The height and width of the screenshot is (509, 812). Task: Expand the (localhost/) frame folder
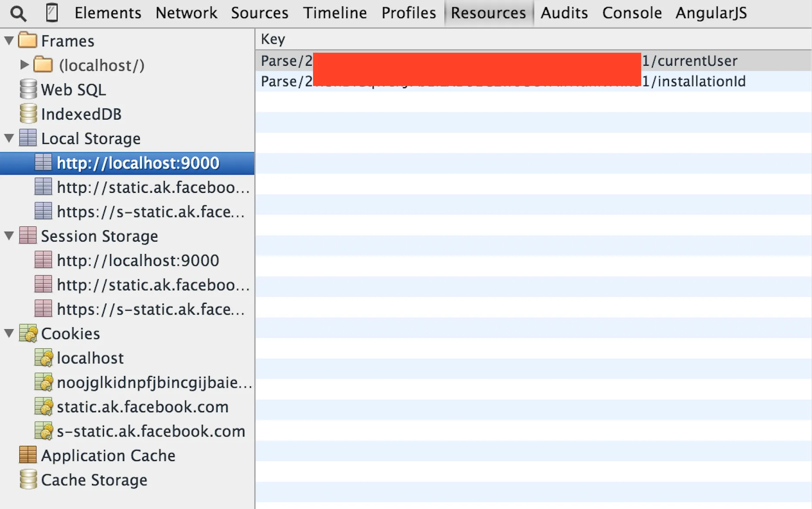(24, 65)
